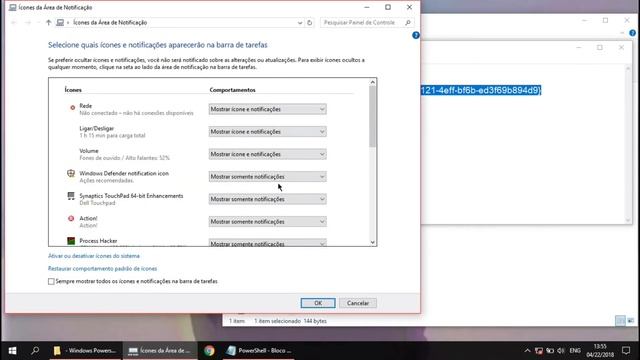This screenshot has width=640, height=360.
Task: Click help icon in background Explorer window
Action: (632, 33)
